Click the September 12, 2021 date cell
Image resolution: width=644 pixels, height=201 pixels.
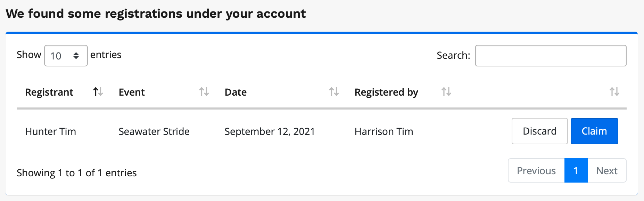coord(270,131)
